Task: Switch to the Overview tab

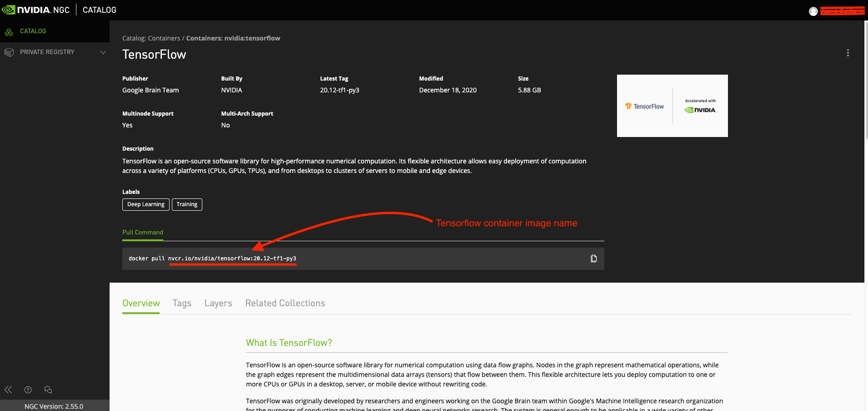Action: (x=141, y=303)
